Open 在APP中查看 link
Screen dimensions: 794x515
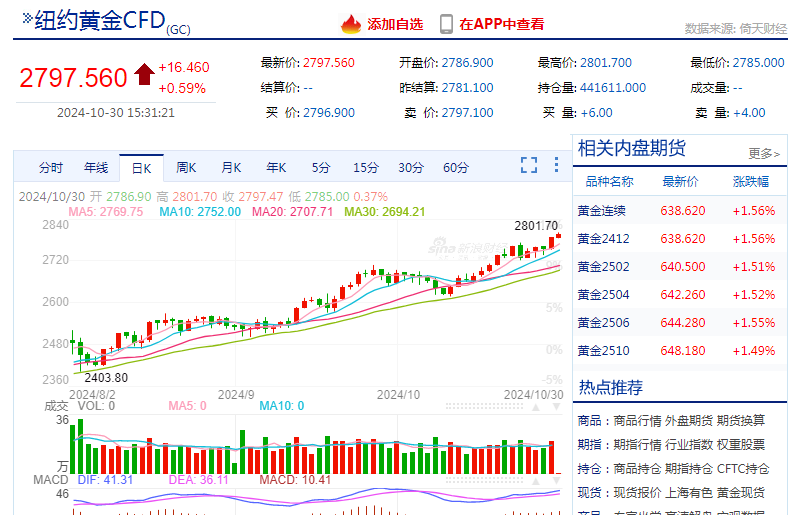pyautogui.click(x=501, y=24)
